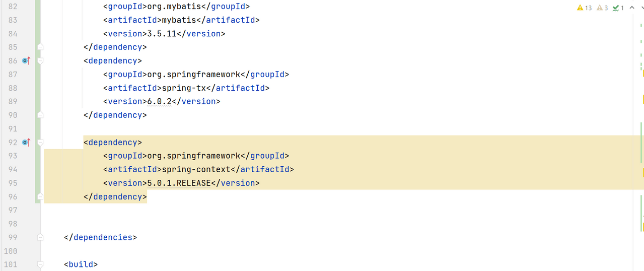This screenshot has width=644, height=271.
Task: Click fold end marker at closing dependencies tag
Action: (x=41, y=237)
